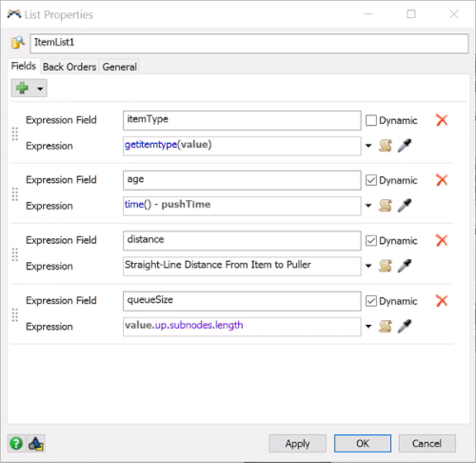Open help with green question mark icon

(x=16, y=443)
